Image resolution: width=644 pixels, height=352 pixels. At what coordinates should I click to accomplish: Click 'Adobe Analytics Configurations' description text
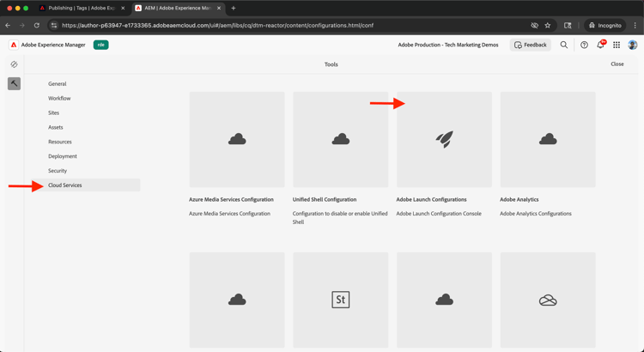coord(536,214)
